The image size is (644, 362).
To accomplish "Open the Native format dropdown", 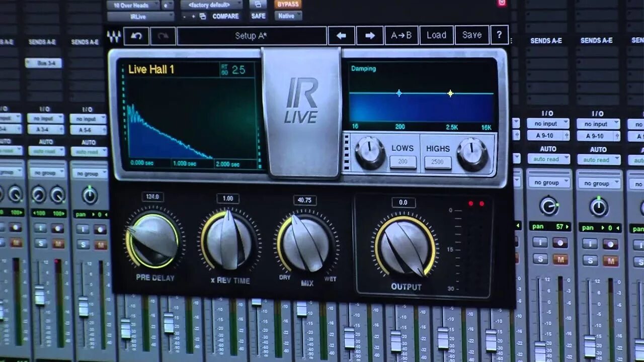I will [288, 16].
